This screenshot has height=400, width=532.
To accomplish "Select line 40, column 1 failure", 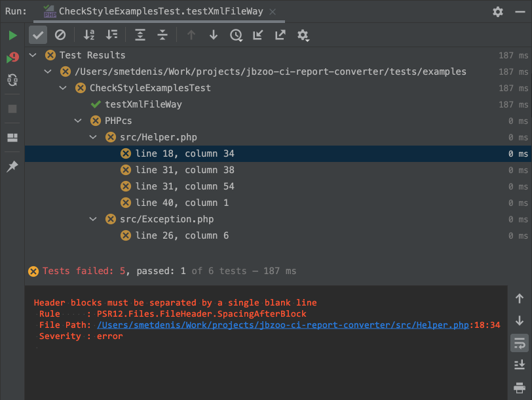I will (x=278, y=203).
